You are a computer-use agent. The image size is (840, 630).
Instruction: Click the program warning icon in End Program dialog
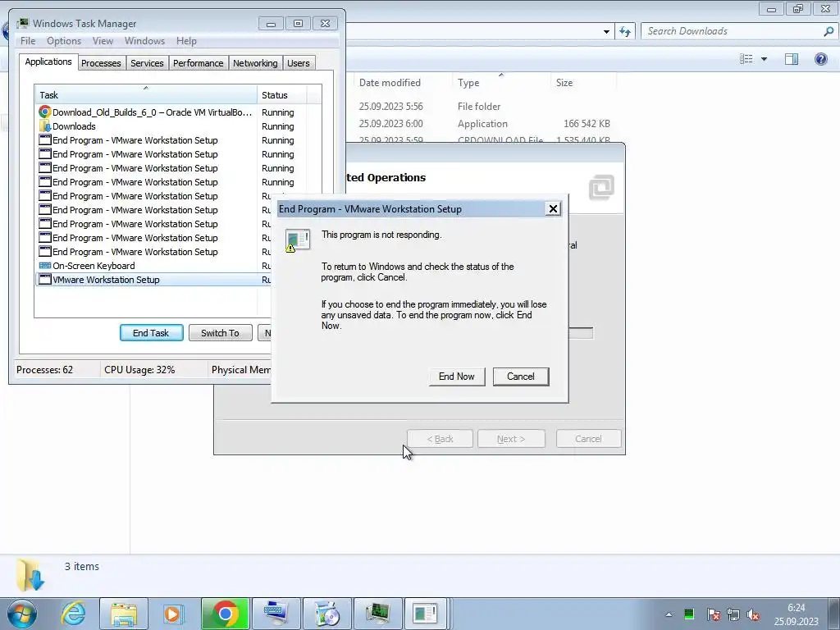(297, 240)
